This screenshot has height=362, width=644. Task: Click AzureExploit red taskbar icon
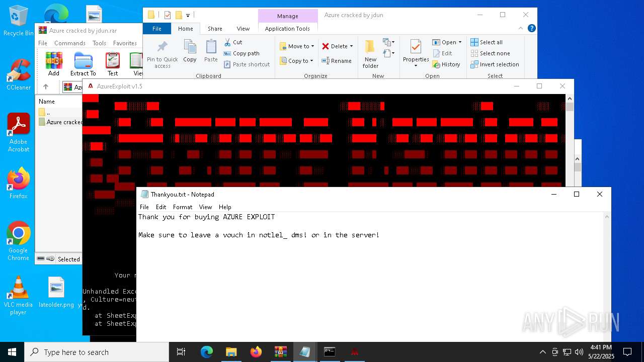[x=354, y=352]
